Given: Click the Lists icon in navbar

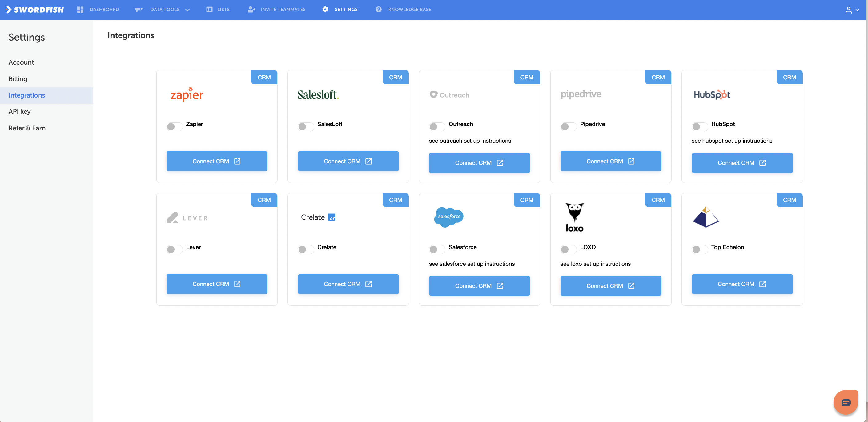Looking at the screenshot, I should (209, 10).
